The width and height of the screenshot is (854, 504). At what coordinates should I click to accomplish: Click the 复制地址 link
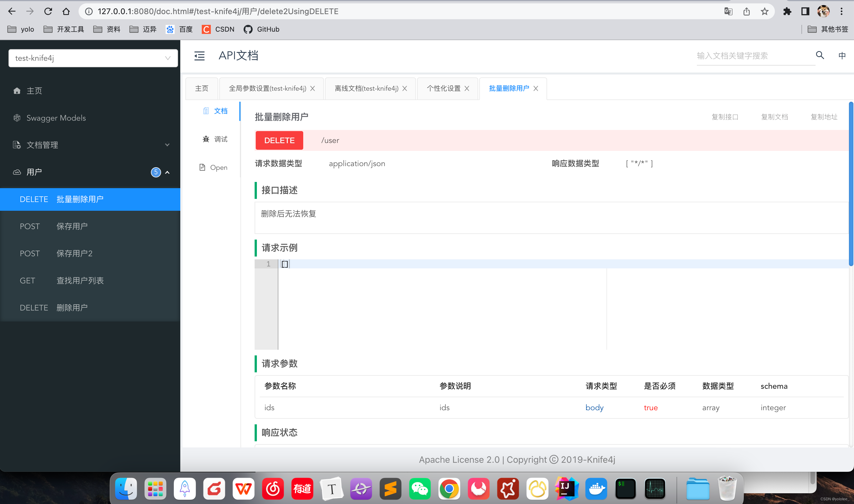click(x=824, y=117)
